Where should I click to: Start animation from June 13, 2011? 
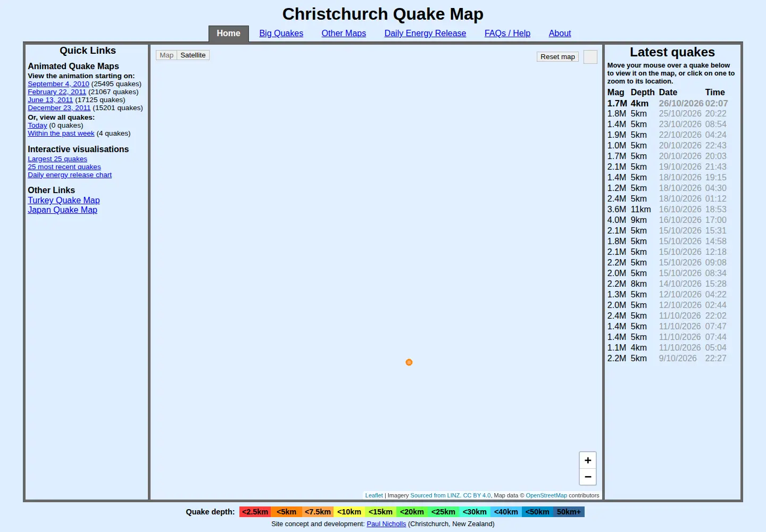coord(51,100)
